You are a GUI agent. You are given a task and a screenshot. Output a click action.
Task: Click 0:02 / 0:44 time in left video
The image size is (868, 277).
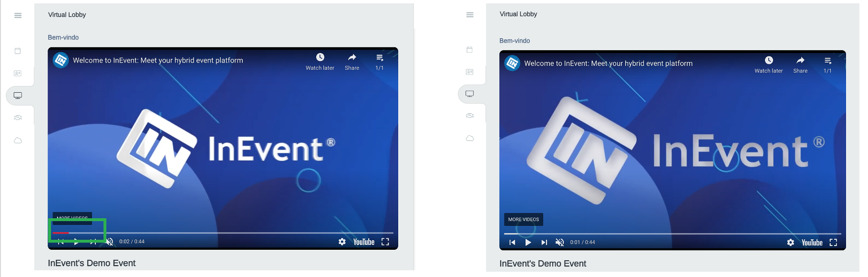(x=132, y=242)
